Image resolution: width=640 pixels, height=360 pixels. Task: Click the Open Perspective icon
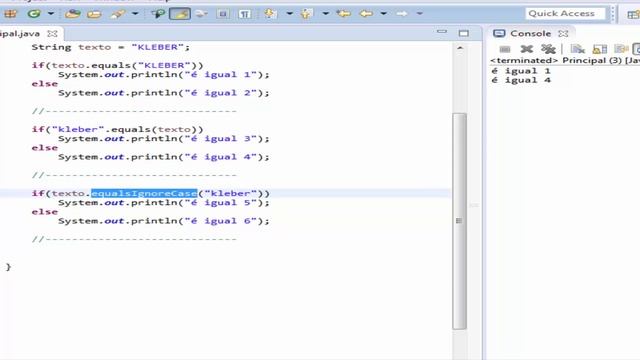[x=633, y=14]
